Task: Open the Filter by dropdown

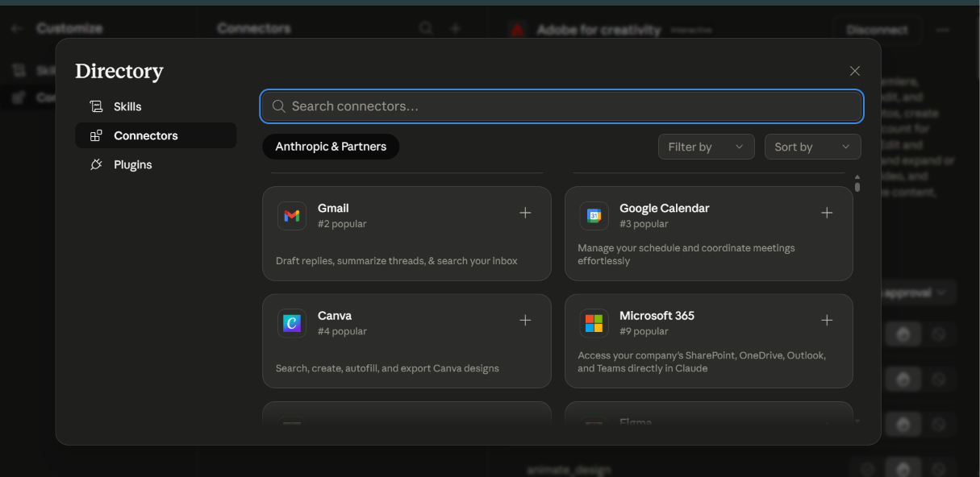Action: (x=707, y=147)
